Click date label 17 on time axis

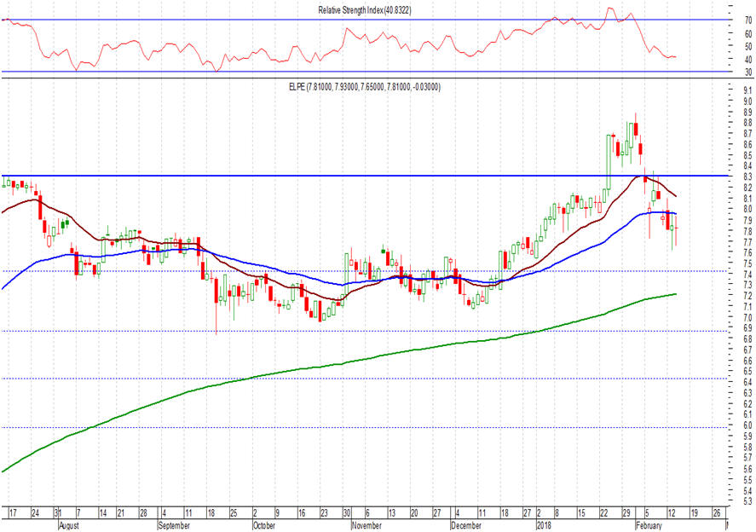[13, 512]
